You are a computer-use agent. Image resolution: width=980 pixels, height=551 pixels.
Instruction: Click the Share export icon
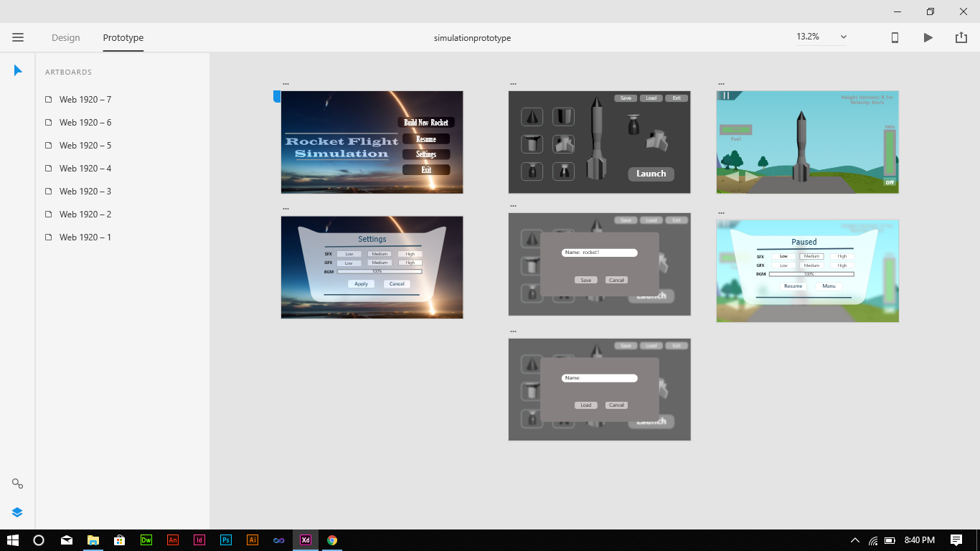(x=961, y=37)
